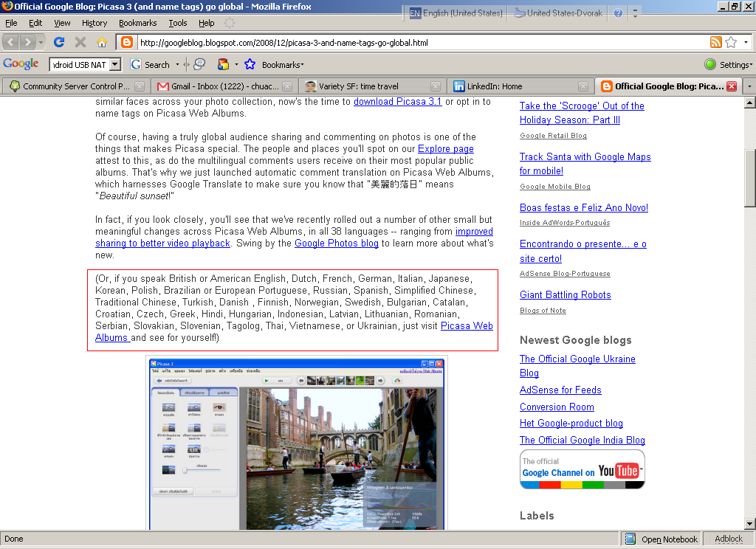The width and height of the screenshot is (756, 549).
Task: Stop loading the page
Action: (x=80, y=42)
